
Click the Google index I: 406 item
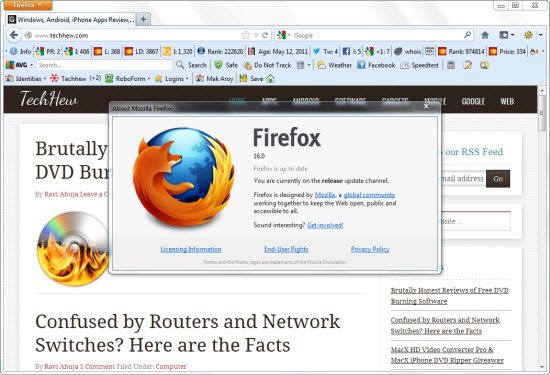click(77, 51)
